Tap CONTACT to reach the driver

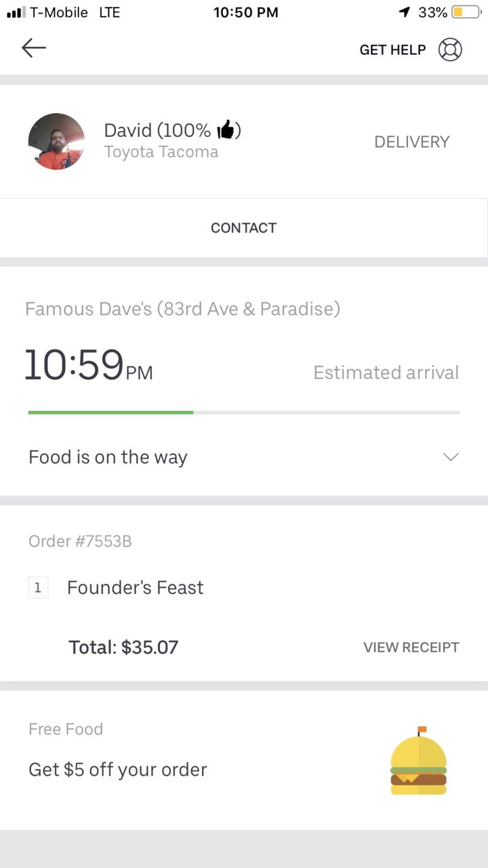(244, 228)
